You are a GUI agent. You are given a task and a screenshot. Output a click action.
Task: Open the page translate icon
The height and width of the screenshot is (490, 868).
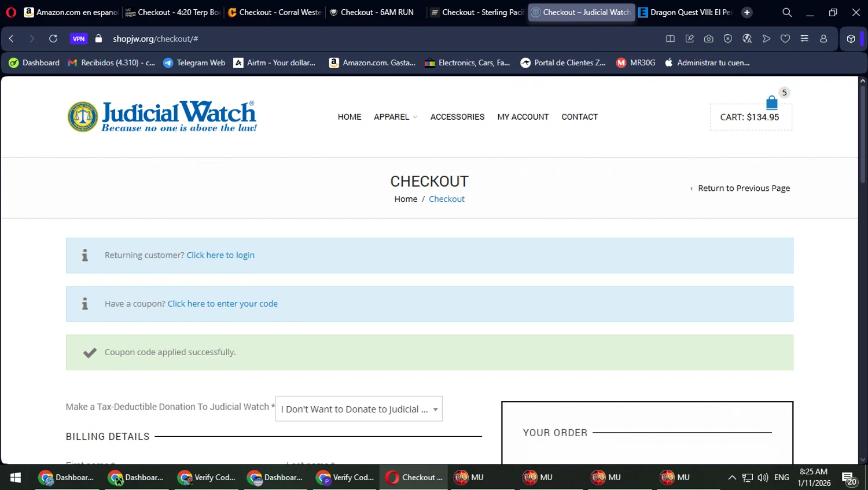click(747, 39)
